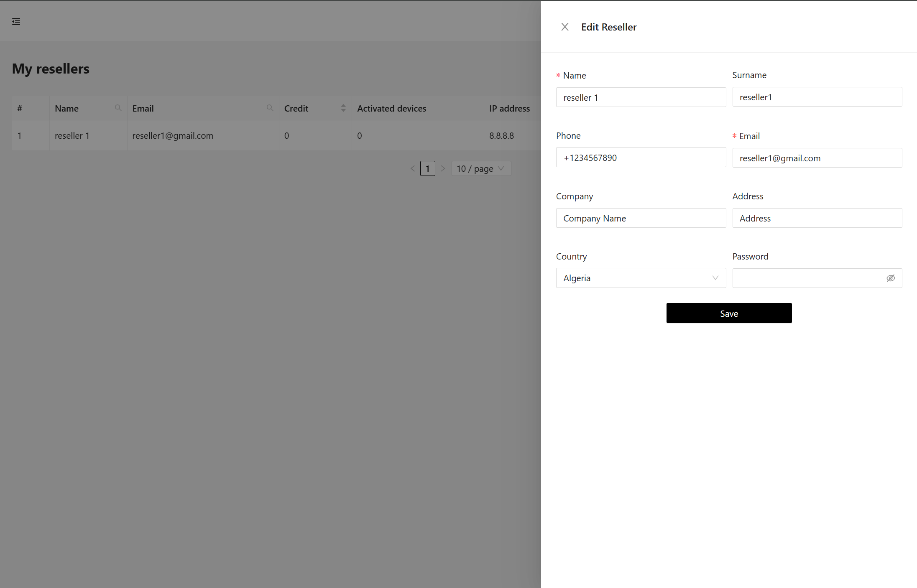
Task: Click the My resellers heading
Action: [51, 69]
